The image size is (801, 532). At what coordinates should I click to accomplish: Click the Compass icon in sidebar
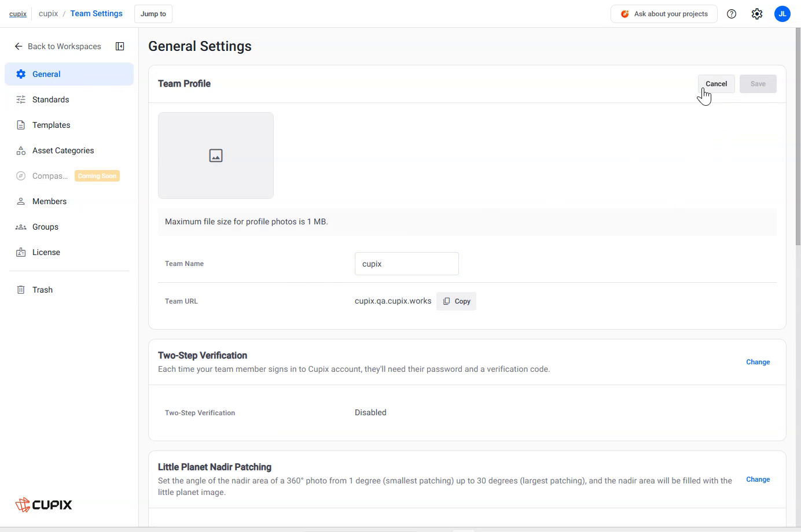tap(21, 176)
